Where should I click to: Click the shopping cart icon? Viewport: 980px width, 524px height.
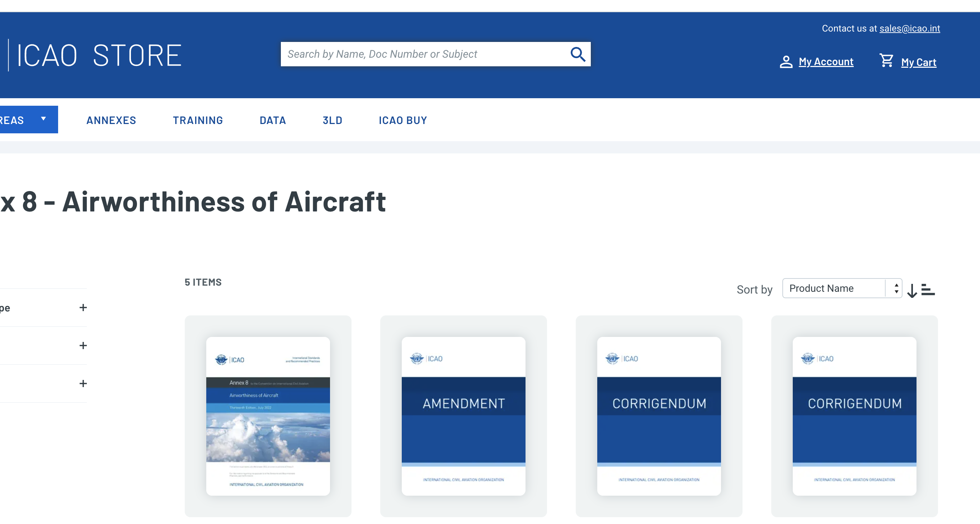886,61
